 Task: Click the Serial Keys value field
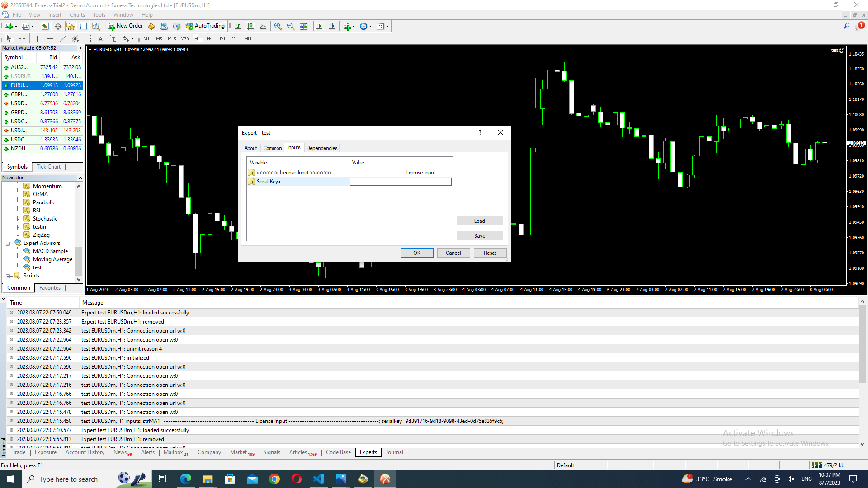[x=400, y=182]
